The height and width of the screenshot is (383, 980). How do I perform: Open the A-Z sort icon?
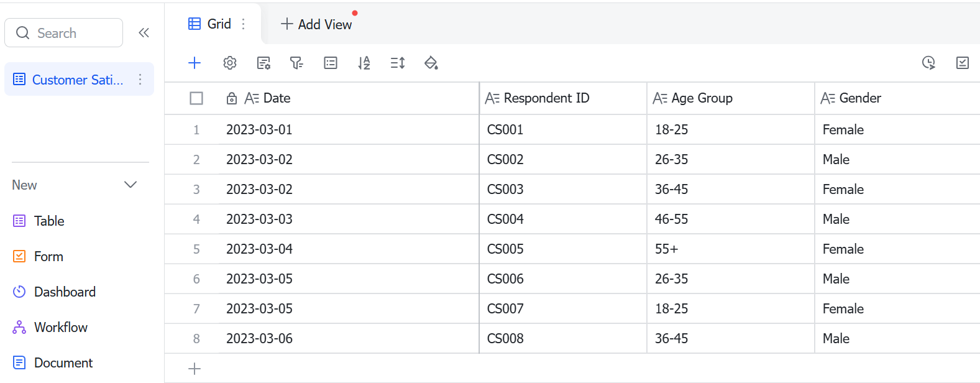coord(364,63)
